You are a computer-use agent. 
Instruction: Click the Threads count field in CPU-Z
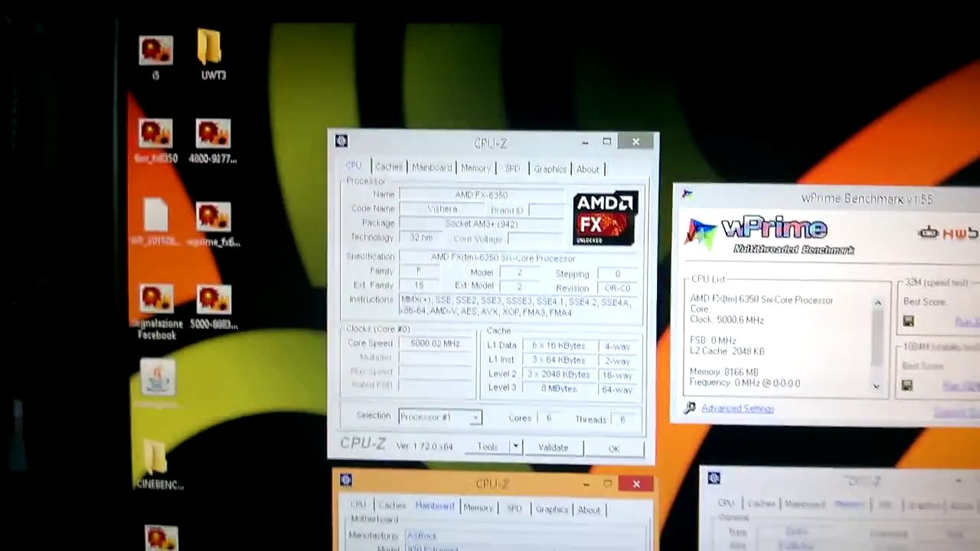click(x=622, y=419)
